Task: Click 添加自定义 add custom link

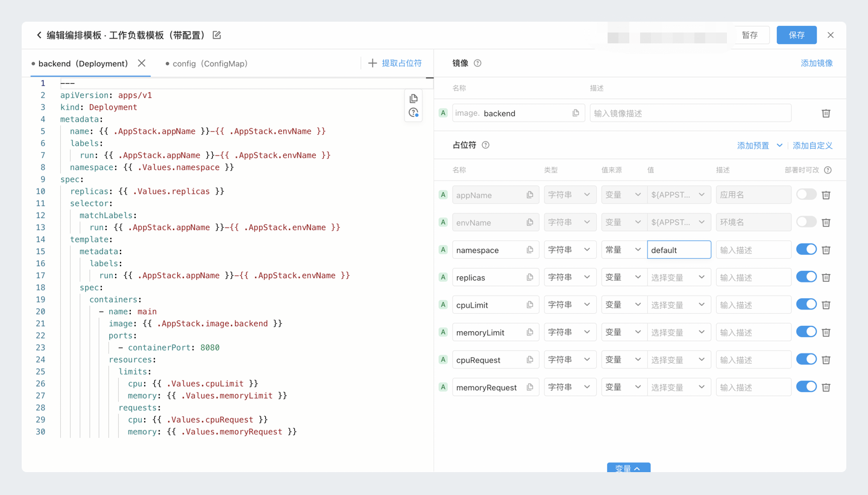Action: [813, 146]
